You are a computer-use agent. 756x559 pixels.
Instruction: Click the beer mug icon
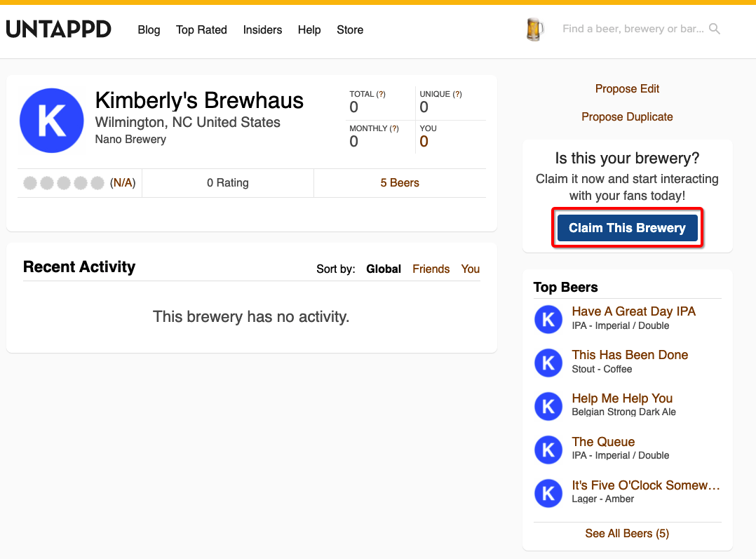[x=534, y=29]
